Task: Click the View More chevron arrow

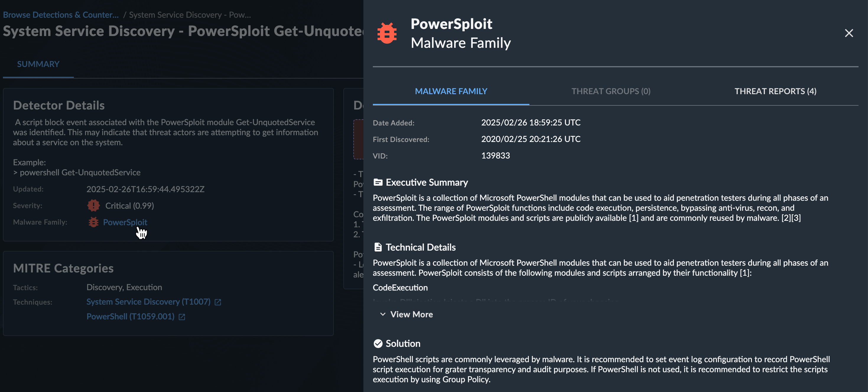Action: click(382, 314)
